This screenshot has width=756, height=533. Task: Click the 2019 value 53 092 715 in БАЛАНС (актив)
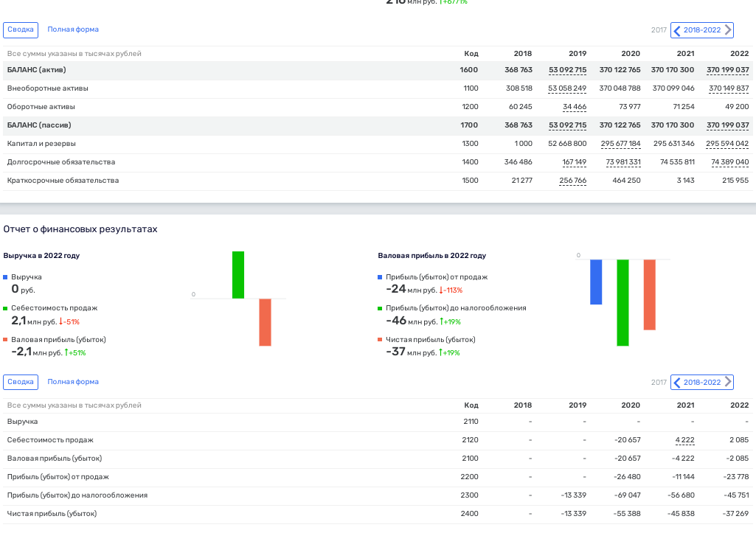(567, 70)
